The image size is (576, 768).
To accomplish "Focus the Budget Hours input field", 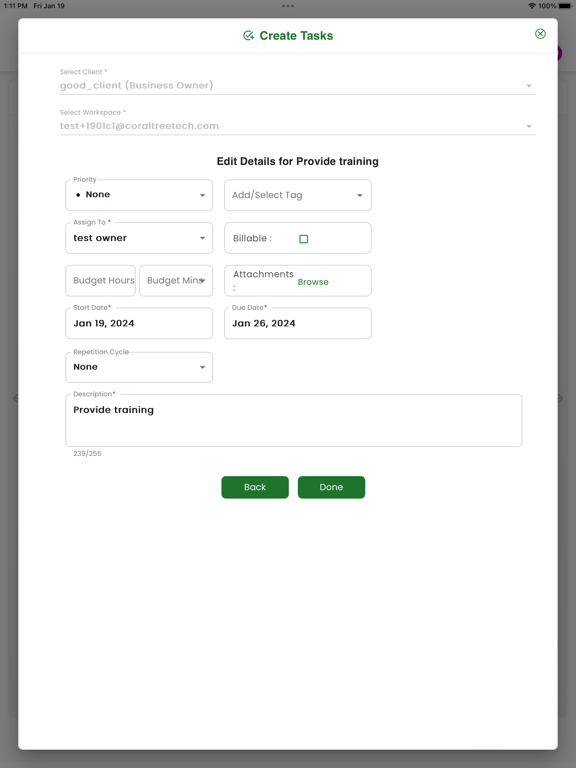I will (x=100, y=281).
